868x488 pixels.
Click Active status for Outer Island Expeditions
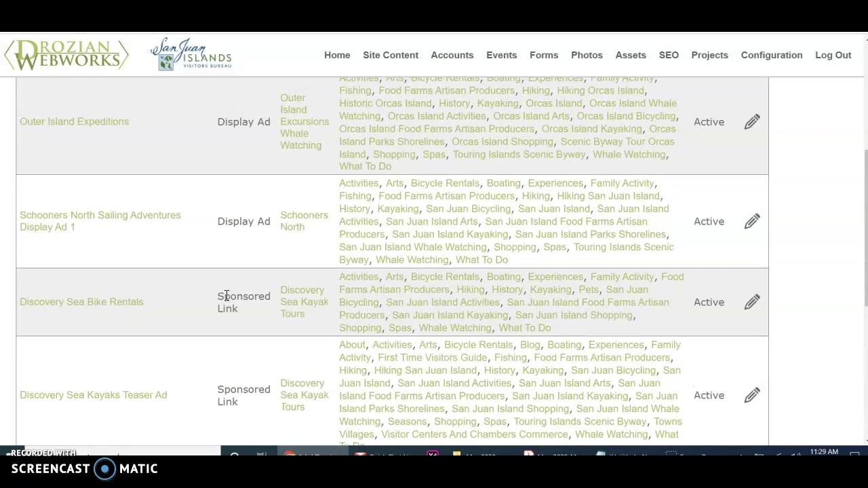[709, 122]
